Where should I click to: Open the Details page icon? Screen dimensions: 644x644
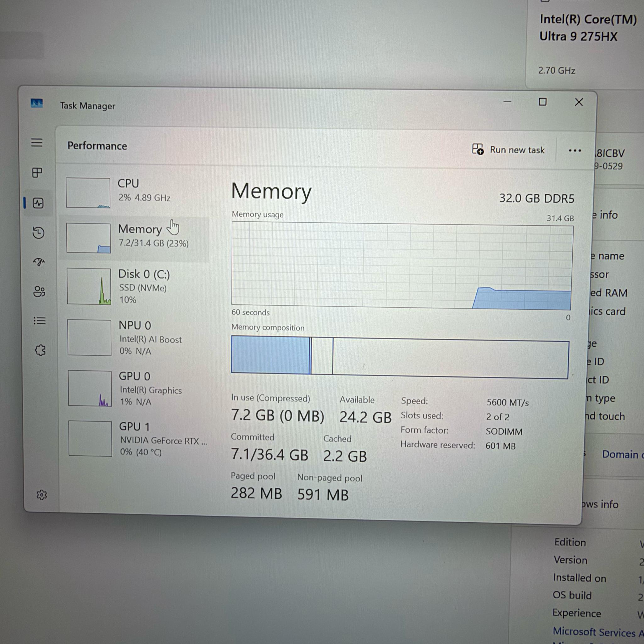point(40,321)
